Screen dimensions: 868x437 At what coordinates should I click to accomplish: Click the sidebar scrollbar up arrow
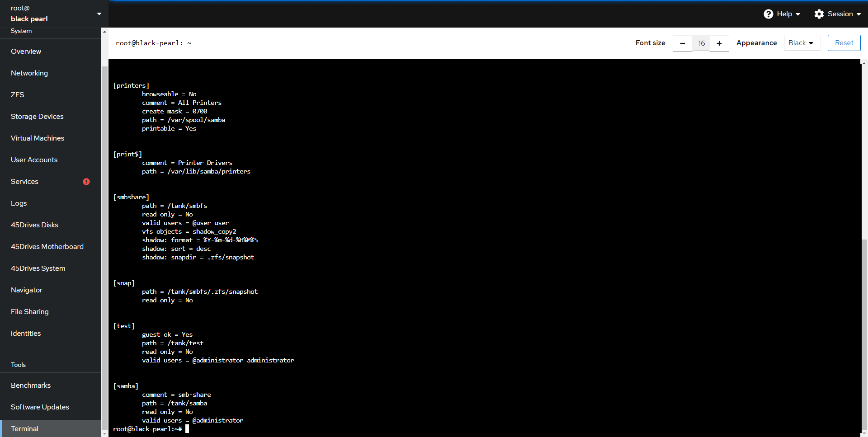click(x=104, y=31)
